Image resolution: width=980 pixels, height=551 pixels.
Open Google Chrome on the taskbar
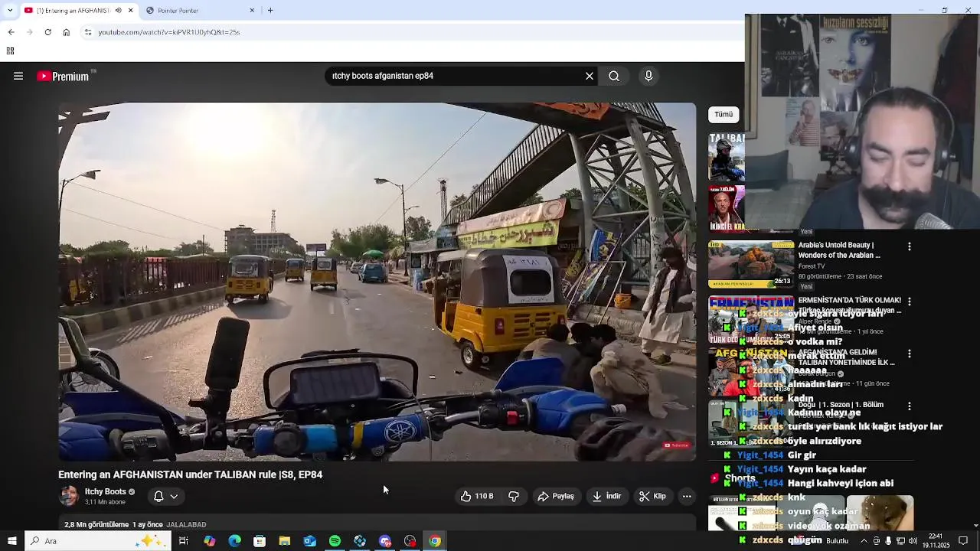tap(435, 541)
